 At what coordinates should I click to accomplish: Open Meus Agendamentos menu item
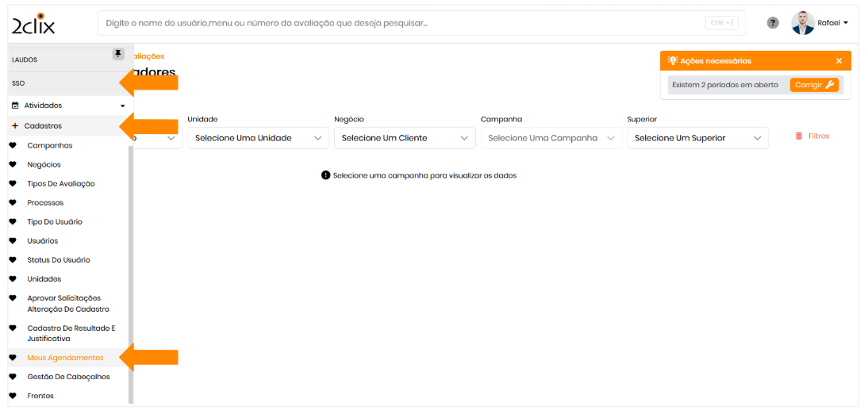pos(65,358)
